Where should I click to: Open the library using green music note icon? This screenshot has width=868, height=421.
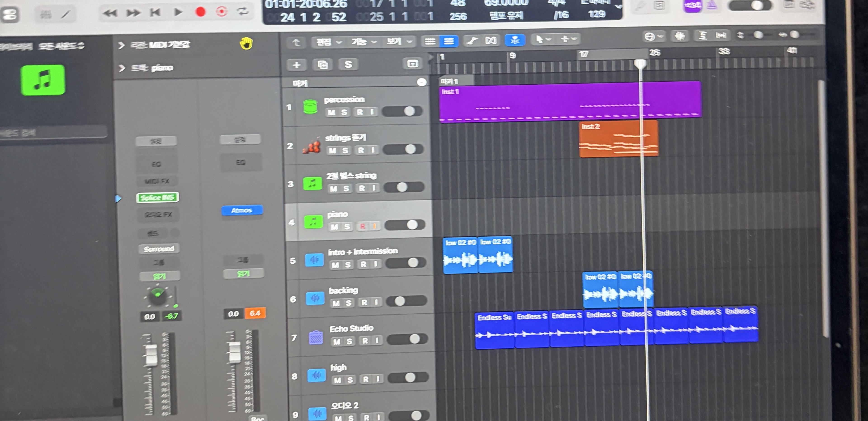tap(43, 80)
